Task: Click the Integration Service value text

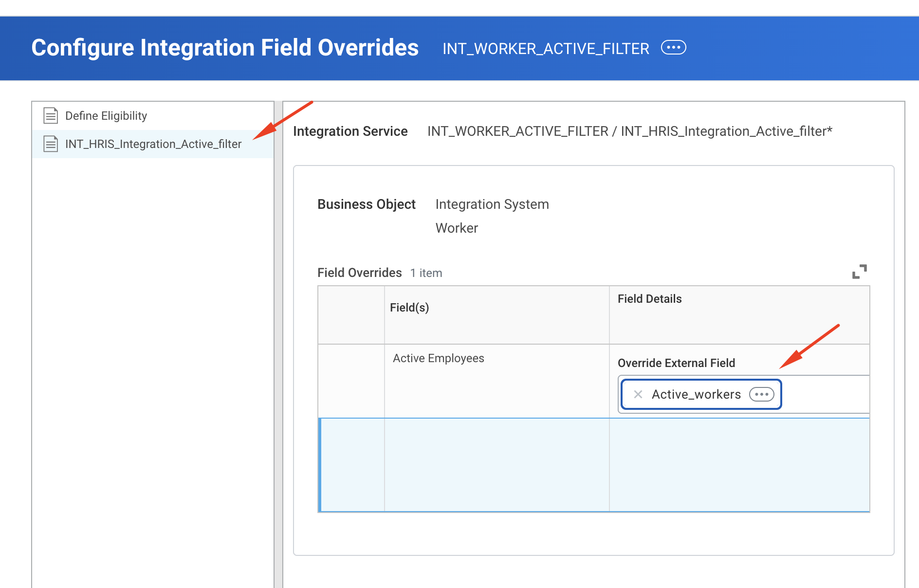Action: (x=629, y=131)
